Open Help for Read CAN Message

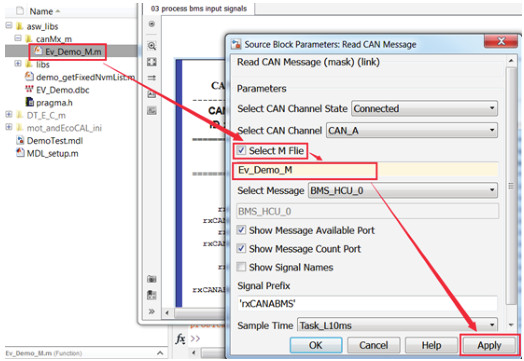(431, 345)
